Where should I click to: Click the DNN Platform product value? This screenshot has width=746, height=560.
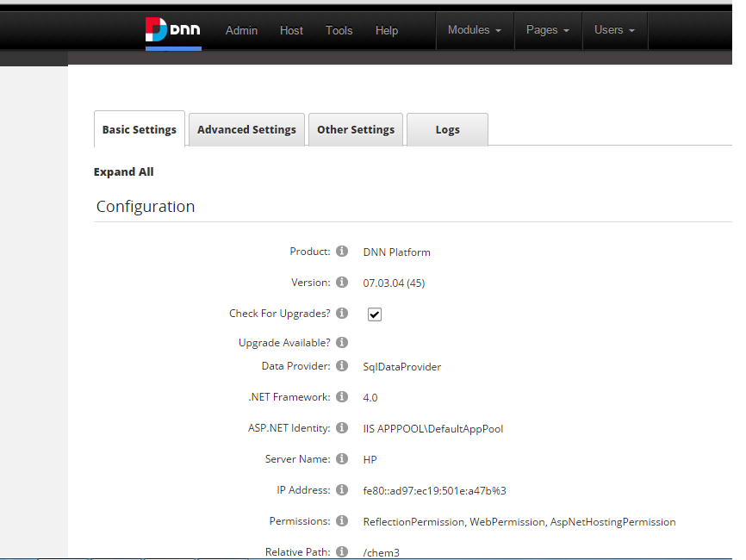pos(397,252)
